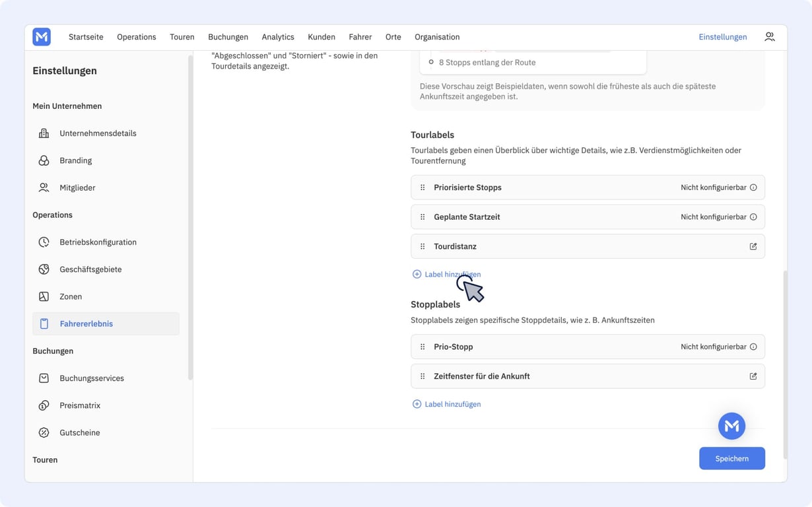Open Kunden in top navigation
812x507 pixels.
click(x=321, y=37)
